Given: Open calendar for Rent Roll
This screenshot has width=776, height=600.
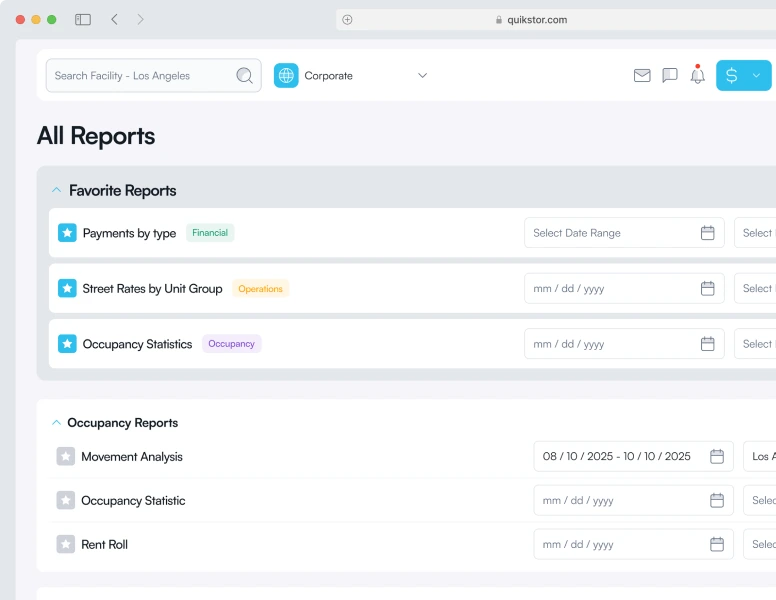Looking at the screenshot, I should [x=717, y=545].
